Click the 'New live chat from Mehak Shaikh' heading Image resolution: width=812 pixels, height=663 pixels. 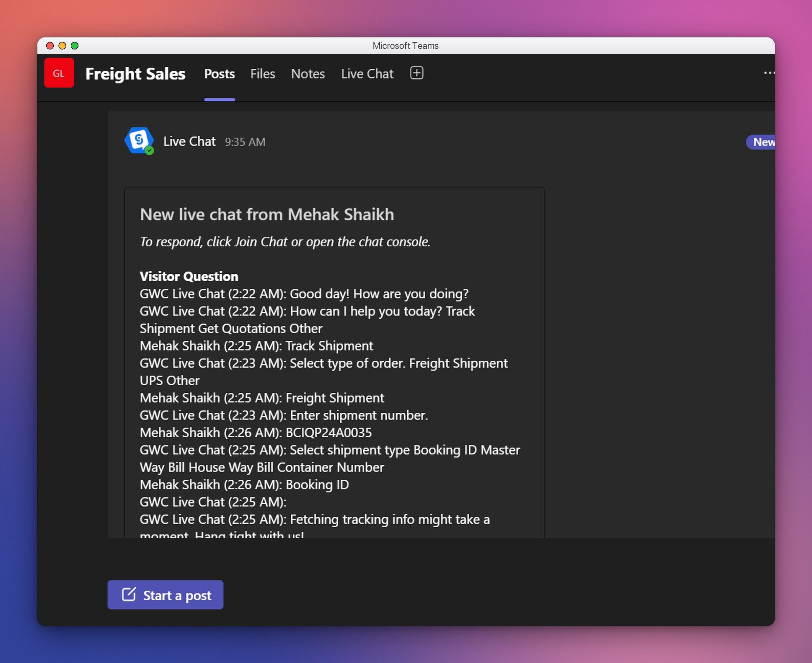267,214
